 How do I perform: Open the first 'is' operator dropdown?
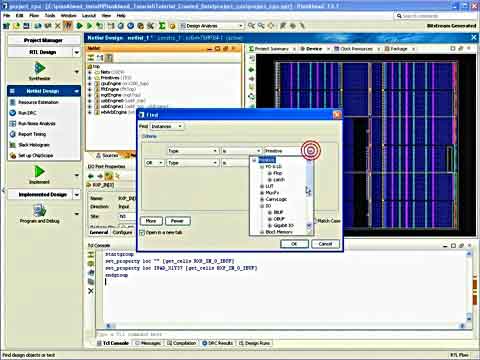242,151
